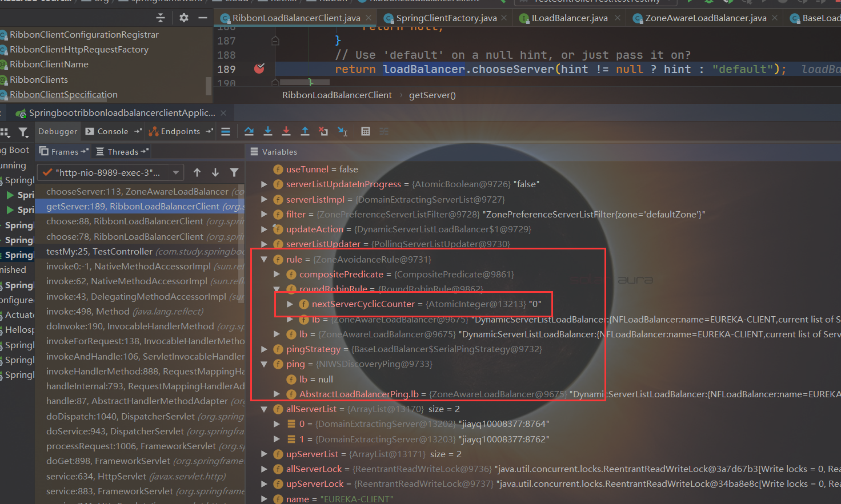The image size is (841, 504).
Task: Click the project panel collapse-all icon
Action: click(x=161, y=18)
